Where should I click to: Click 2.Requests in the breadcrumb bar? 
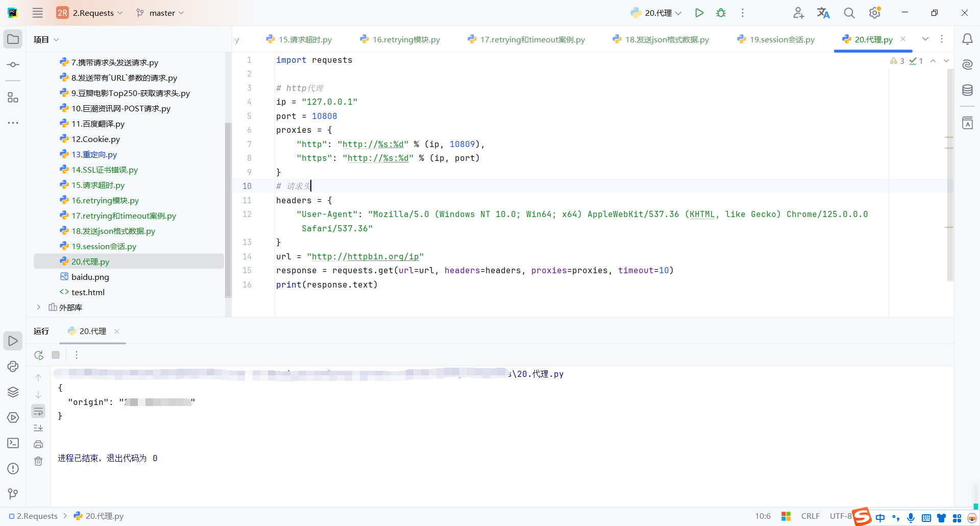pos(33,516)
